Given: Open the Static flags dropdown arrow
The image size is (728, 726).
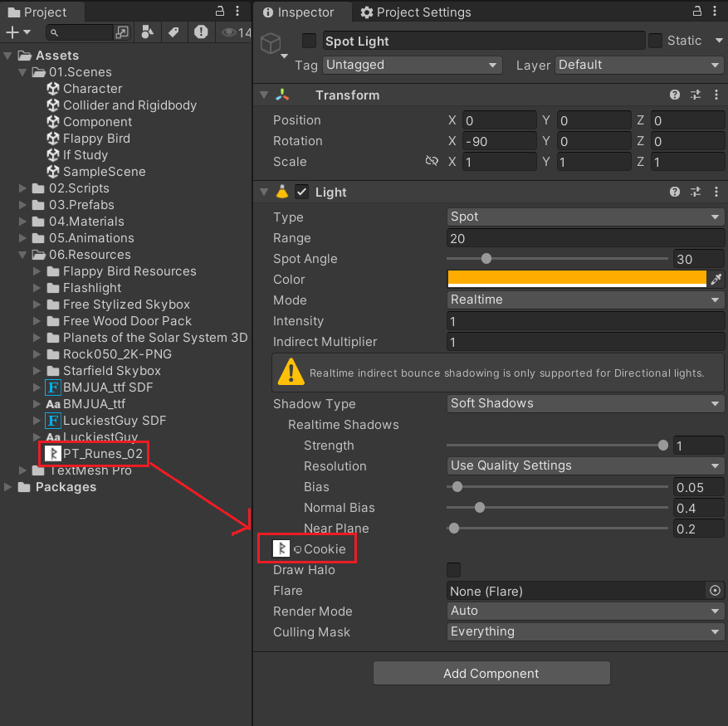Looking at the screenshot, I should 719,41.
